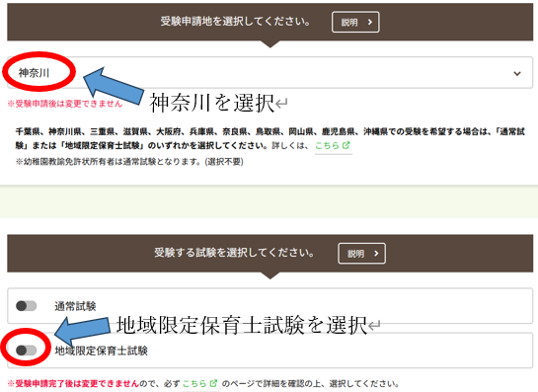Open the 神奈川 exam location dropdown
The image size is (538, 392).
pyautogui.click(x=269, y=72)
